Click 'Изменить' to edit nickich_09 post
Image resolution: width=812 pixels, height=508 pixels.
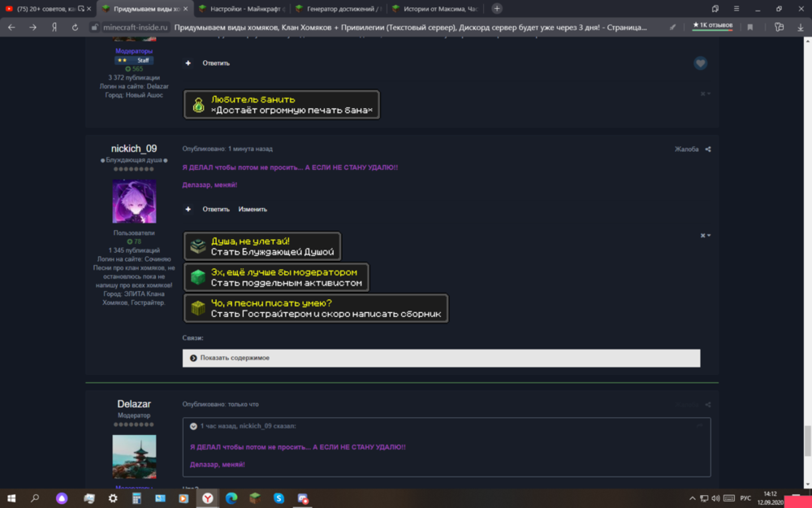click(x=253, y=210)
